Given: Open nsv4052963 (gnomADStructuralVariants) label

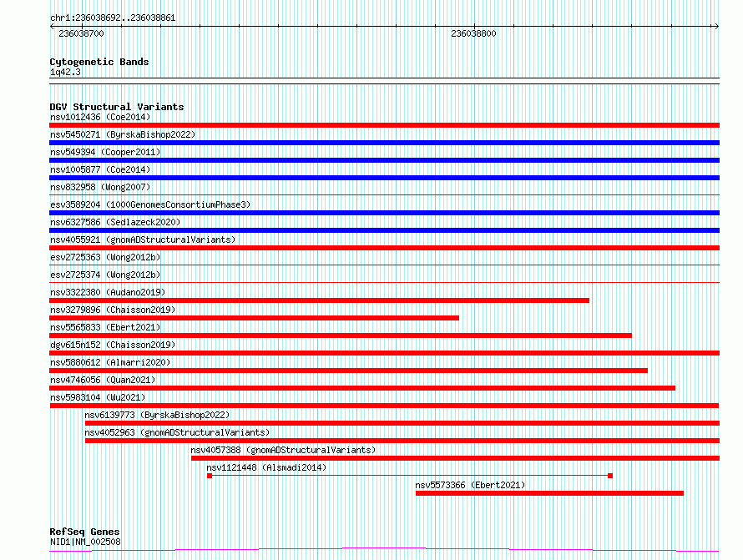Looking at the screenshot, I should click(x=177, y=432).
